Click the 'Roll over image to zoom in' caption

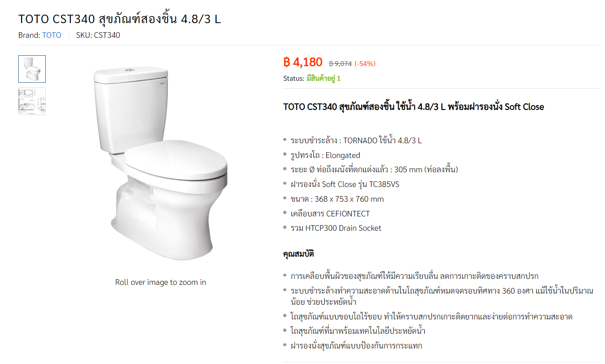pos(161,282)
